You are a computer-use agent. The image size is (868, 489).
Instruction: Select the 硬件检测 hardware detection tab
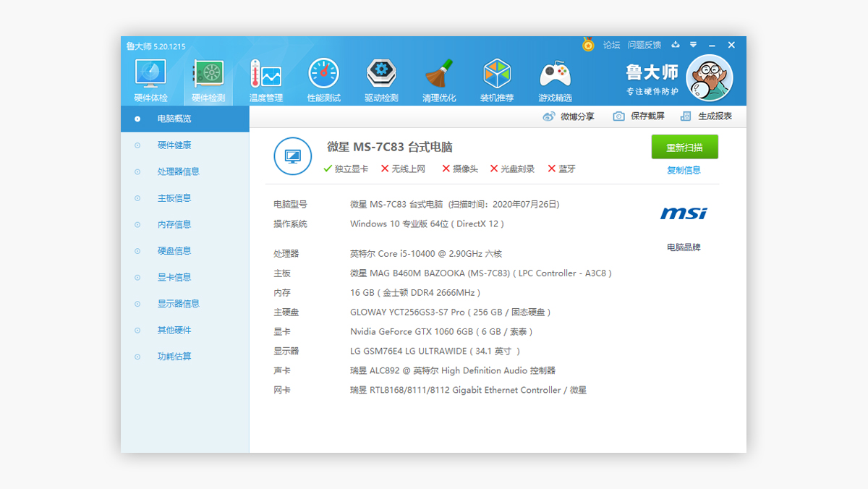[x=208, y=80]
